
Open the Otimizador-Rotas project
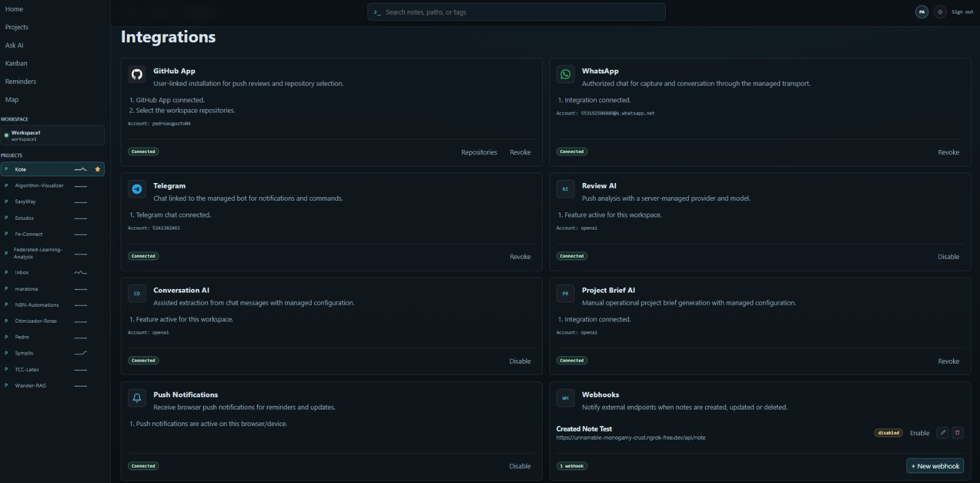(x=36, y=321)
